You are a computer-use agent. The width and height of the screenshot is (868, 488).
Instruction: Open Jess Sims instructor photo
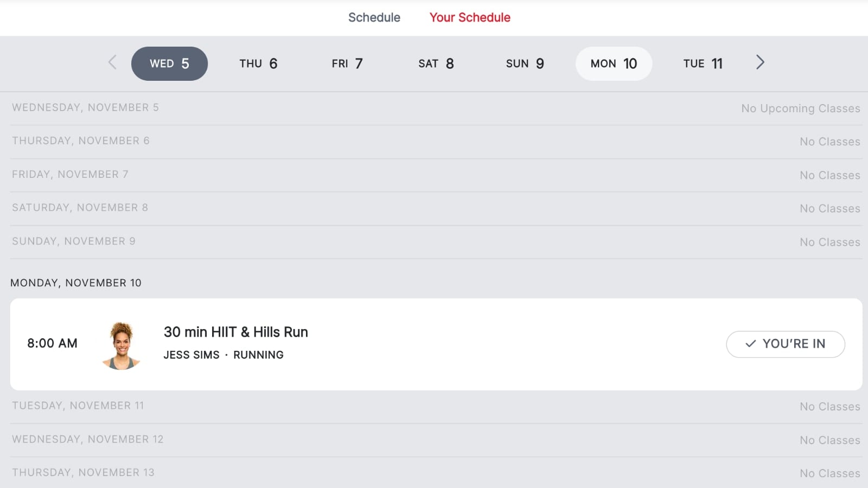(x=122, y=345)
